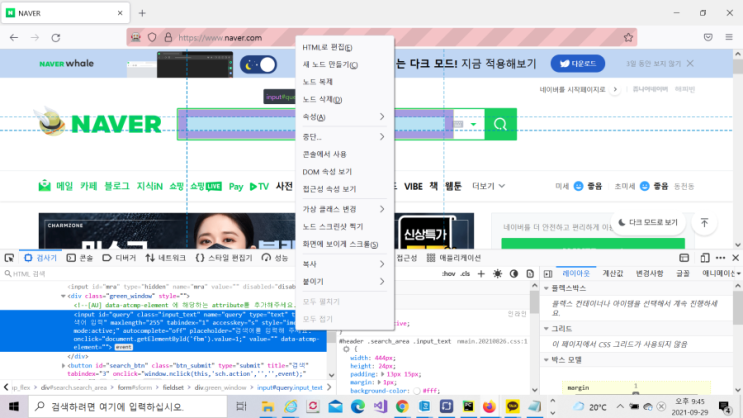Viewport: 743px width, 418px height.
Task: Click the event badge on the input node
Action: [x=123, y=347]
